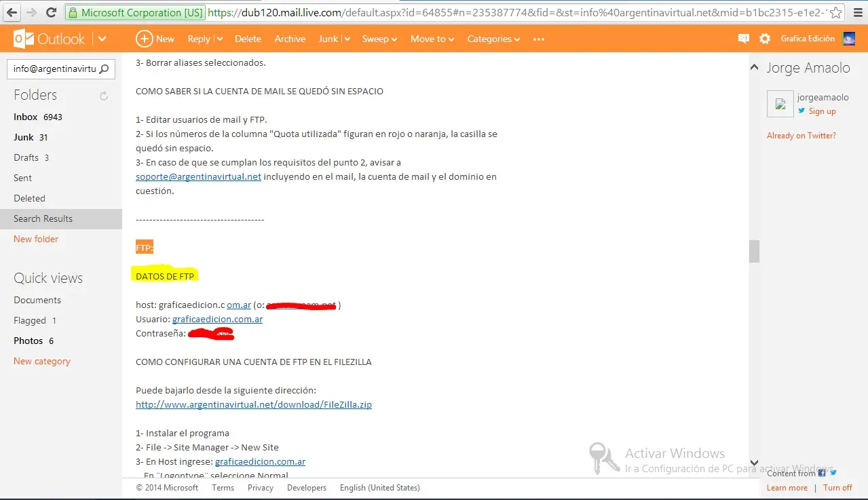Open the Privacy footer link
This screenshot has height=500, width=868.
coord(261,488)
